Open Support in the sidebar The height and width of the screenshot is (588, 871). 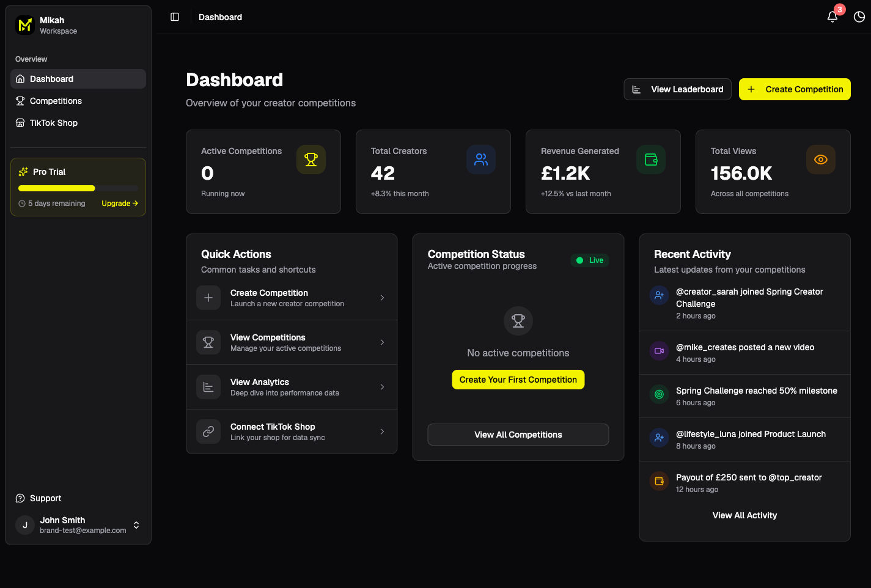78,498
